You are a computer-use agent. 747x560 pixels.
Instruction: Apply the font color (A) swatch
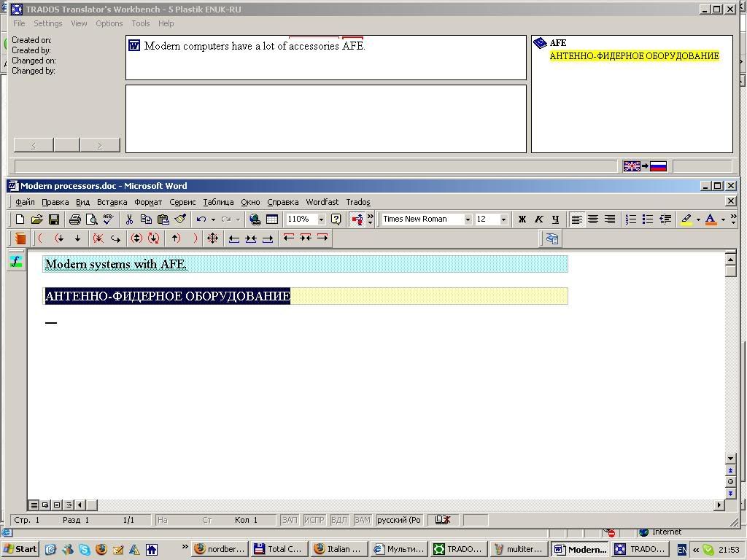point(711,219)
